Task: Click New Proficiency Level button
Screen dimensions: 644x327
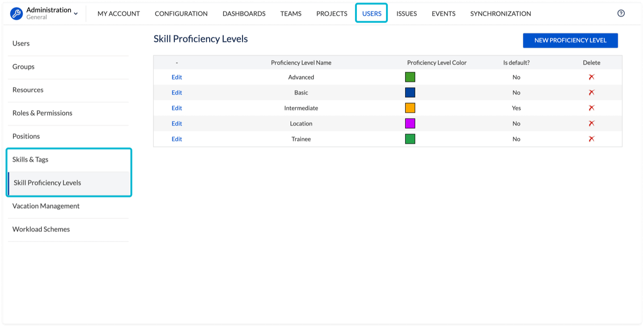Action: 570,40
